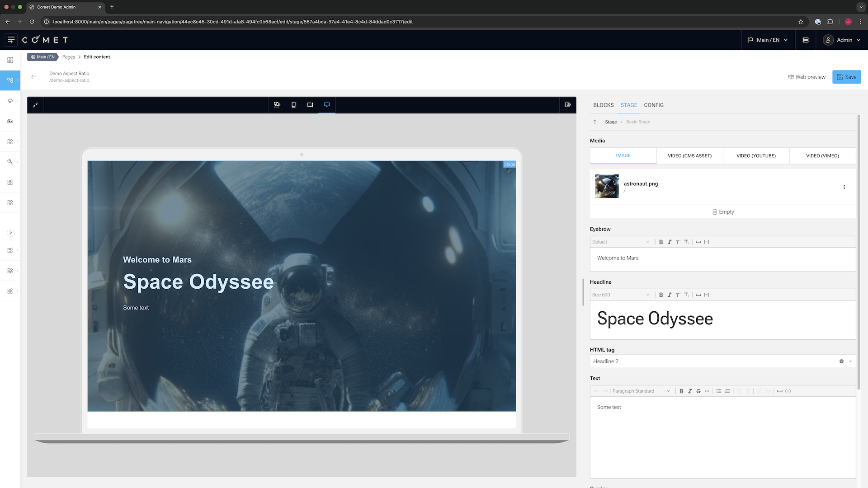Switch preview to tablet device view
868x488 pixels.
[x=310, y=105]
